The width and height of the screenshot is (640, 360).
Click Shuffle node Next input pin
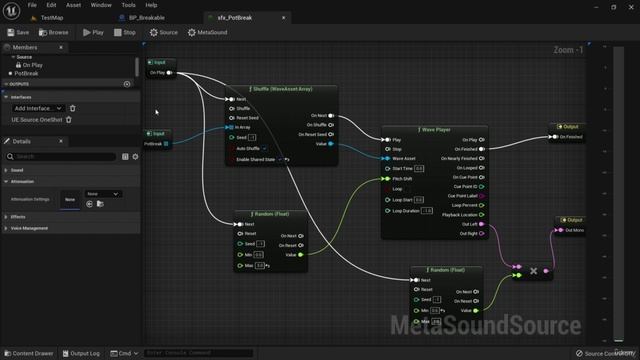(x=231, y=99)
